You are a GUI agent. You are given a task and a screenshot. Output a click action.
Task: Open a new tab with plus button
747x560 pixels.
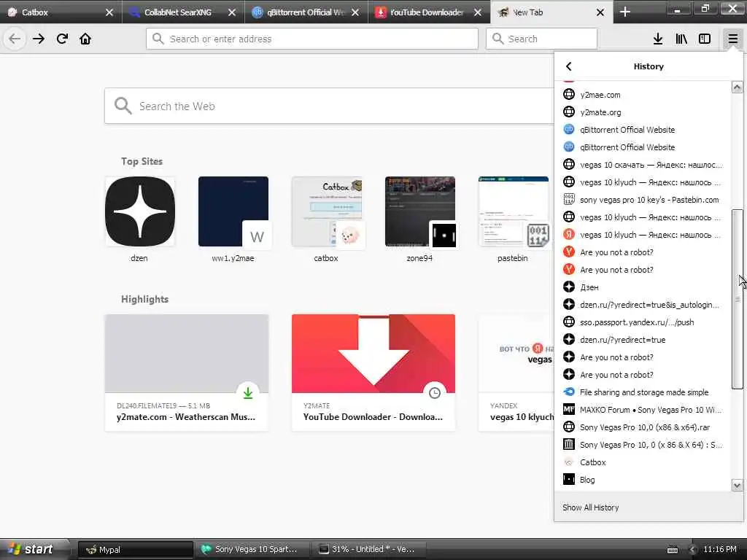click(625, 12)
